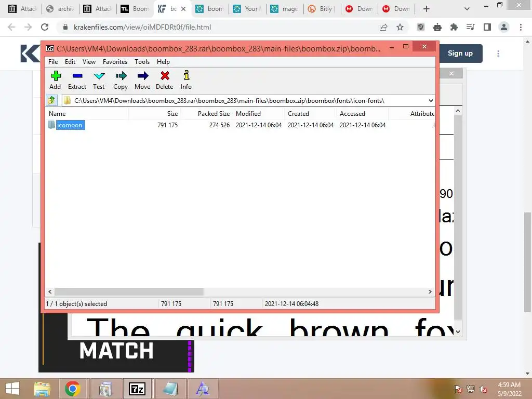
Task: Select the icomoon folder row
Action: point(240,125)
